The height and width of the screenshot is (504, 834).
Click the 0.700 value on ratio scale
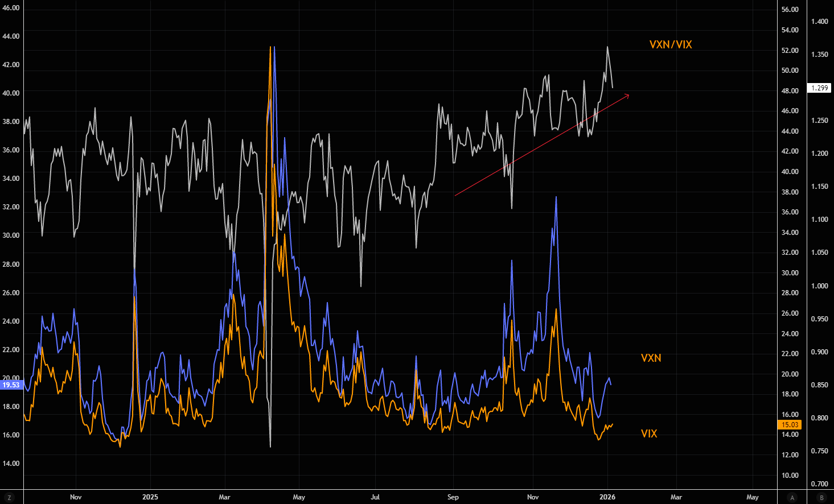point(820,484)
